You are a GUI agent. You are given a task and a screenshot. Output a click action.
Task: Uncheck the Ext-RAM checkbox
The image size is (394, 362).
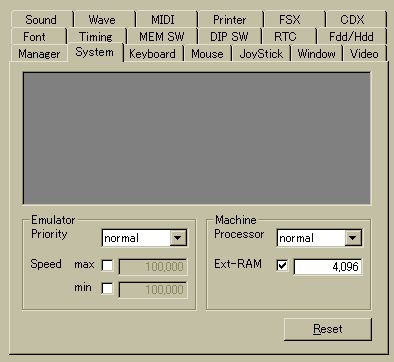point(282,266)
